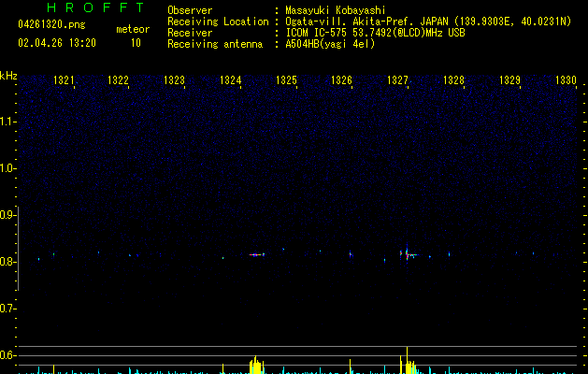Click the 0.9 kHz axis label

point(7,215)
